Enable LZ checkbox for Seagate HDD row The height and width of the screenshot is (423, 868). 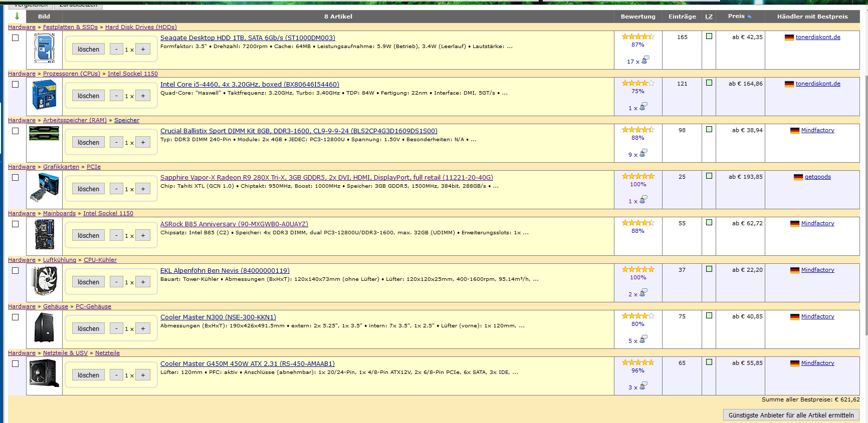click(x=709, y=36)
